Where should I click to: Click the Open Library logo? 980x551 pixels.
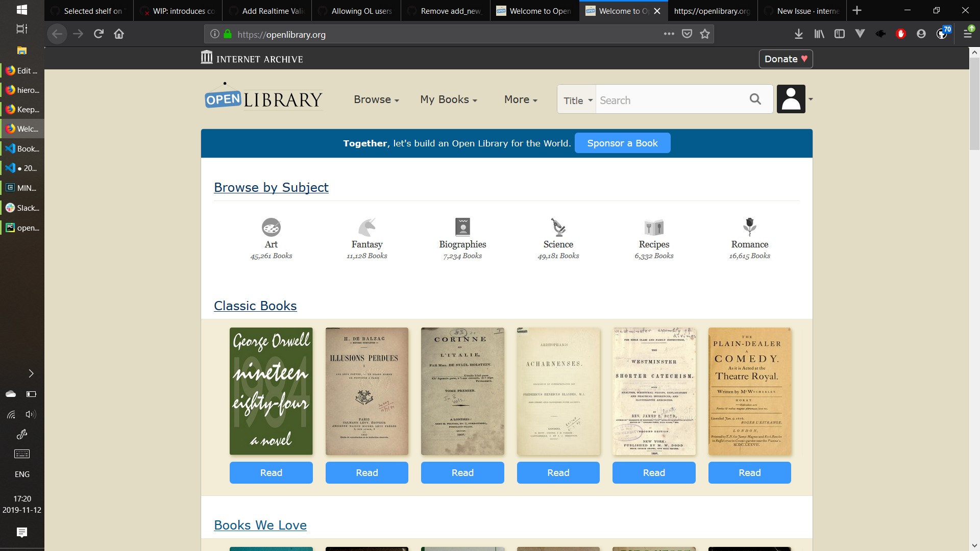coord(263,97)
